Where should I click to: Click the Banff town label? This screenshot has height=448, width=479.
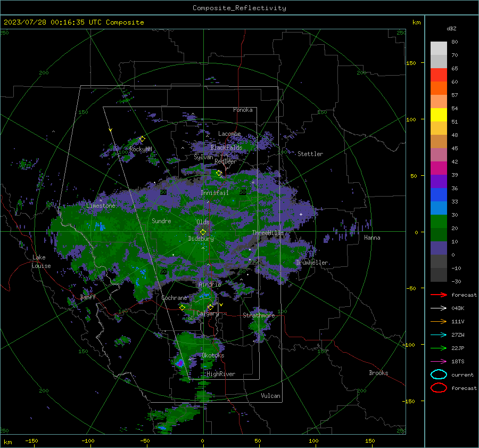pos(88,297)
